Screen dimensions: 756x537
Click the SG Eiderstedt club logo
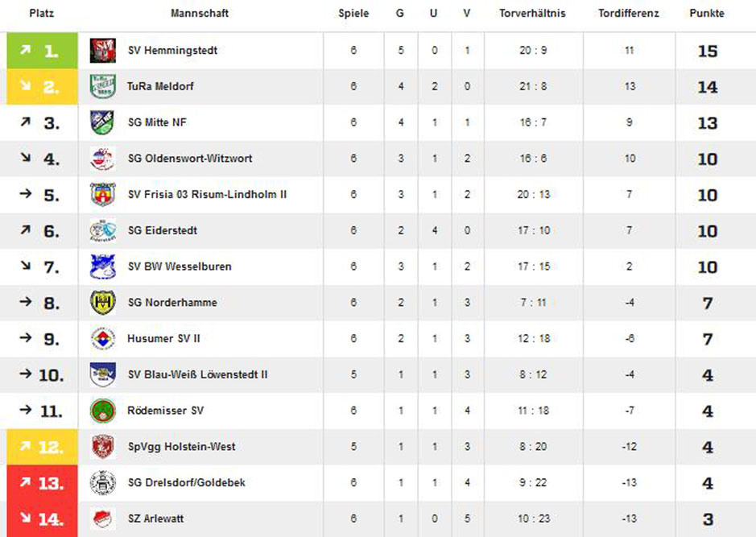click(x=103, y=230)
